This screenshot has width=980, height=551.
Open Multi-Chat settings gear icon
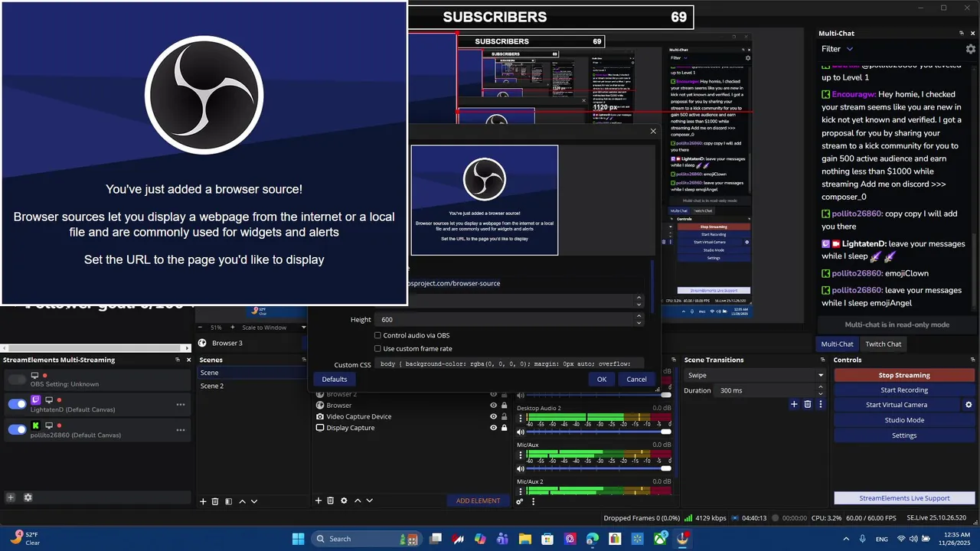pos(971,48)
